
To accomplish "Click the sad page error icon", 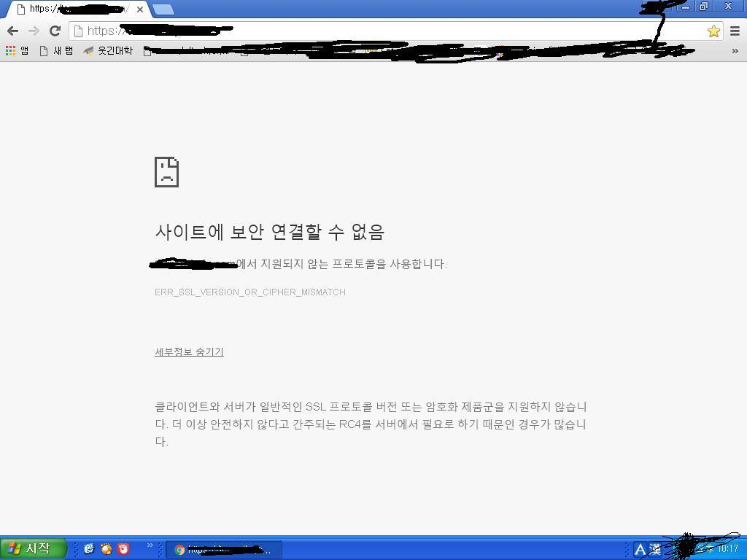I will point(167,172).
